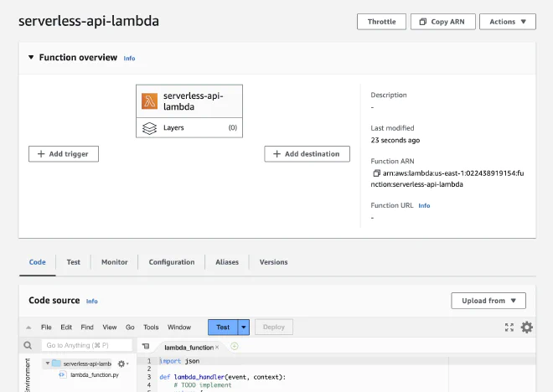Open lambda_function.py in the file tree

click(x=94, y=374)
